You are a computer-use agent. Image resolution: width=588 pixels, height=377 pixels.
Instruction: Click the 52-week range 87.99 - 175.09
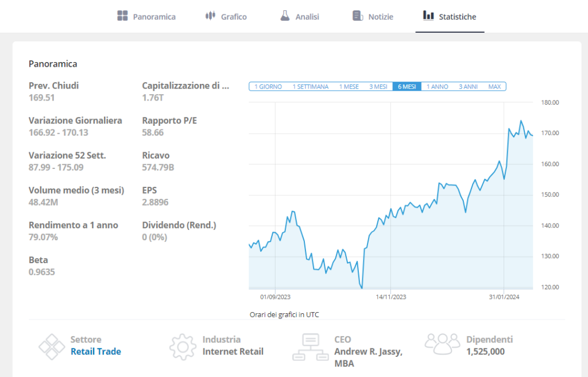(56, 167)
